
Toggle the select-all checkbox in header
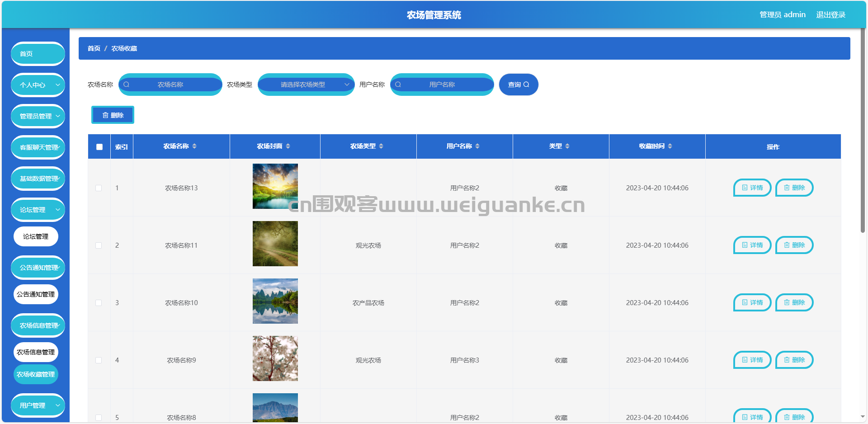[x=99, y=146]
